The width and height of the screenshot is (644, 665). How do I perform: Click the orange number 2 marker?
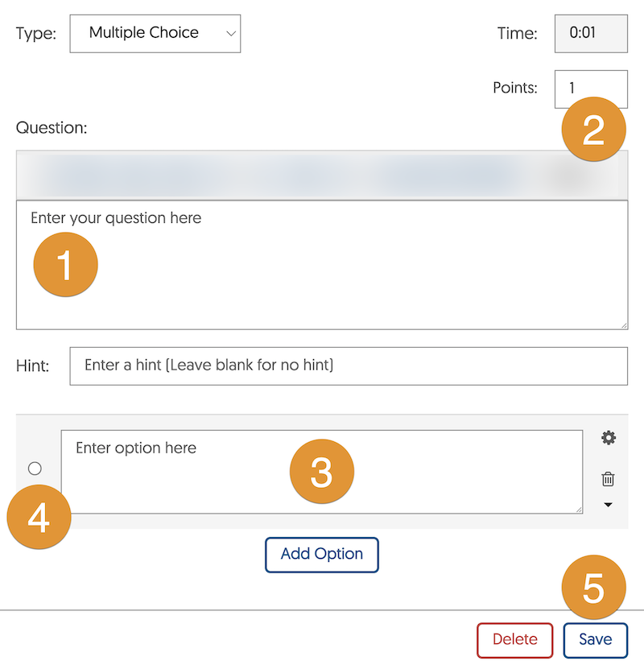[593, 130]
